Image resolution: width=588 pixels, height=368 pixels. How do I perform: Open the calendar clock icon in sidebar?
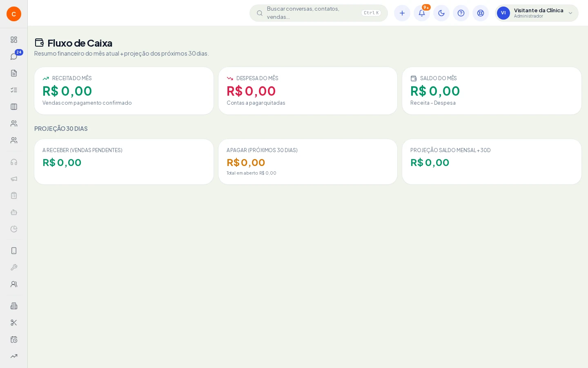click(14, 339)
